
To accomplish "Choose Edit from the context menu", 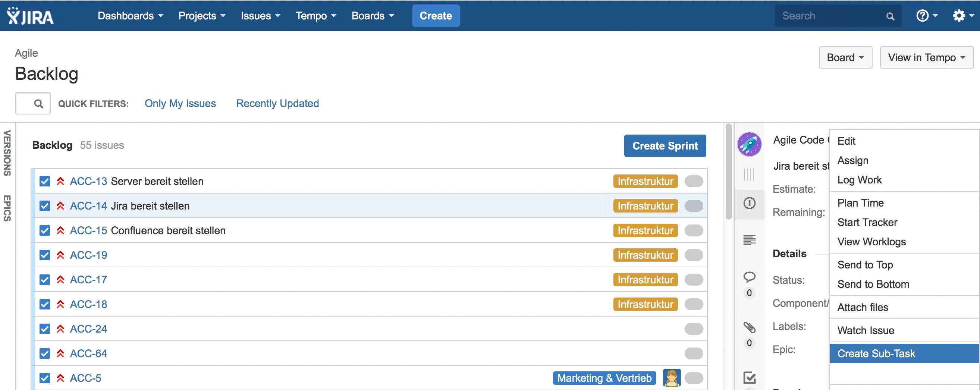I will [904, 141].
